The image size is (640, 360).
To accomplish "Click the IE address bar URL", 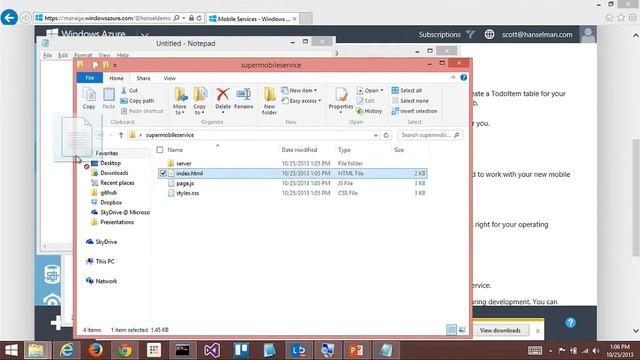I will click(108, 18).
